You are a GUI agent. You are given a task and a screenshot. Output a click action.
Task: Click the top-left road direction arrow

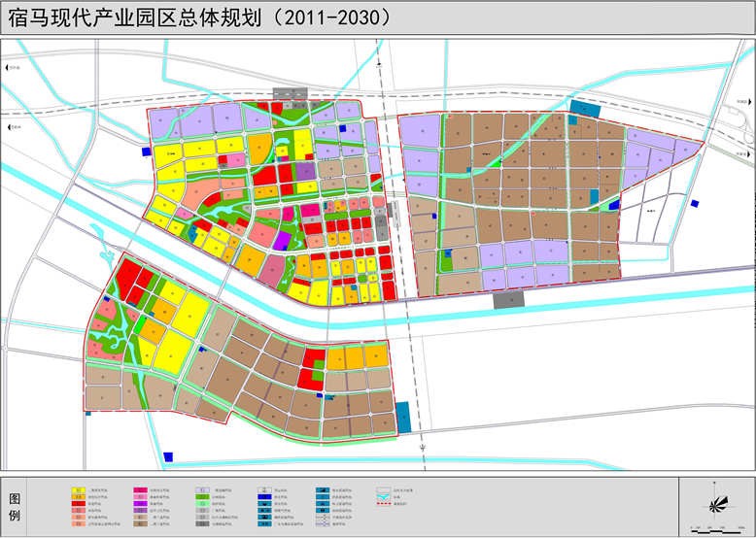pyautogui.click(x=7, y=67)
